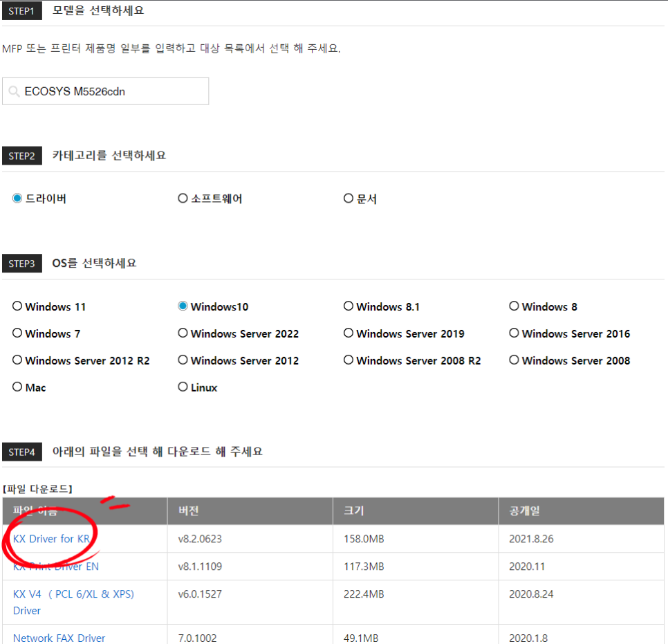This screenshot has height=644, width=668.
Task: Choose Windows 8 as the OS
Action: (x=514, y=306)
